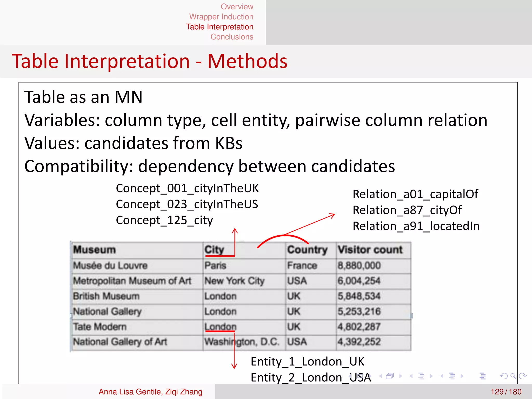
Task: Click the Washington, D.C. cell
Action: 244,342
